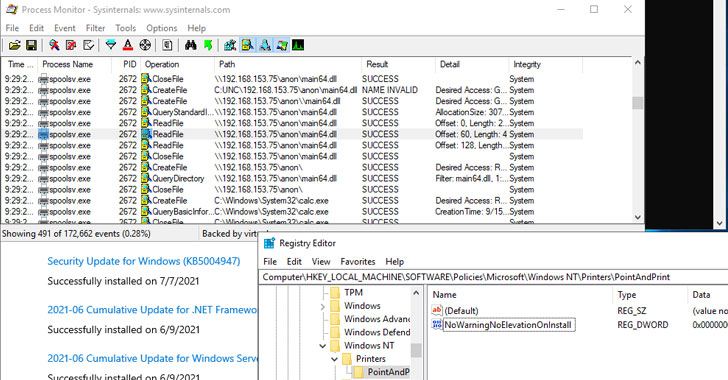Open Registry Editor's Edit menu
728x380 pixels.
click(294, 262)
